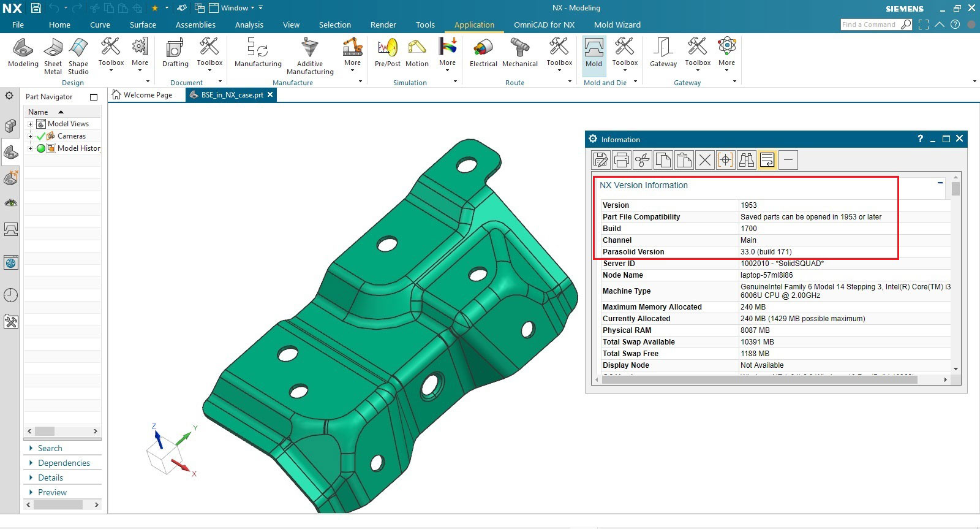This screenshot has height=529, width=980.
Task: Launch the Additive Manufacturing application
Action: point(310,56)
